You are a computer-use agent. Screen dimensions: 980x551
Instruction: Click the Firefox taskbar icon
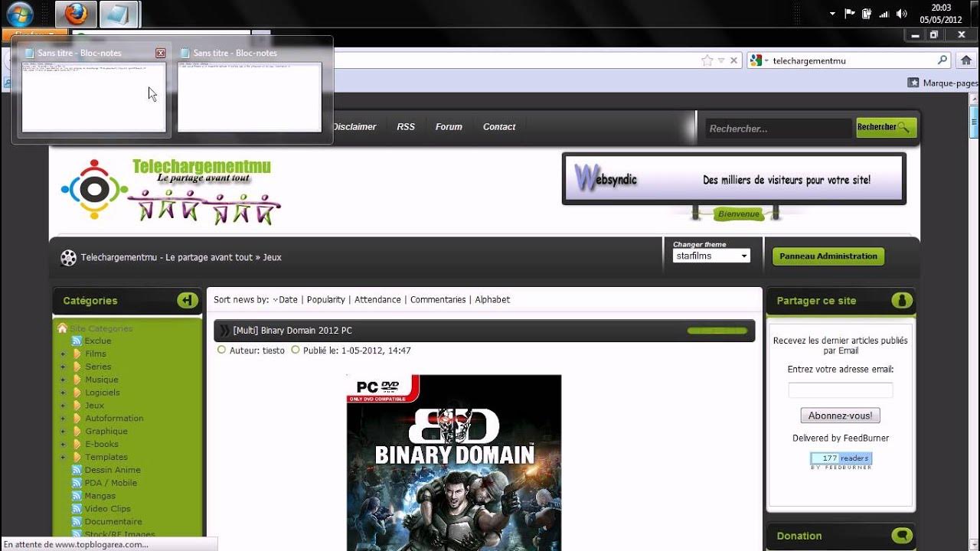point(77,13)
